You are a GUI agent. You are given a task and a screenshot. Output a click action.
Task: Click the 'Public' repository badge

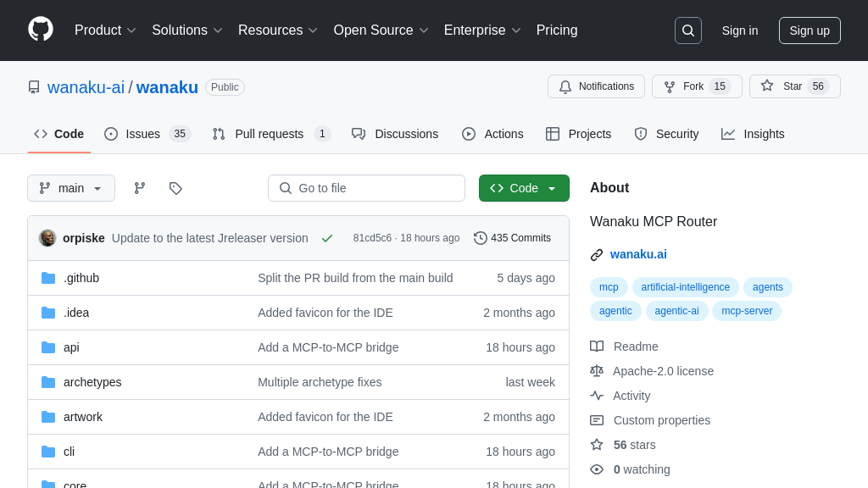[225, 87]
